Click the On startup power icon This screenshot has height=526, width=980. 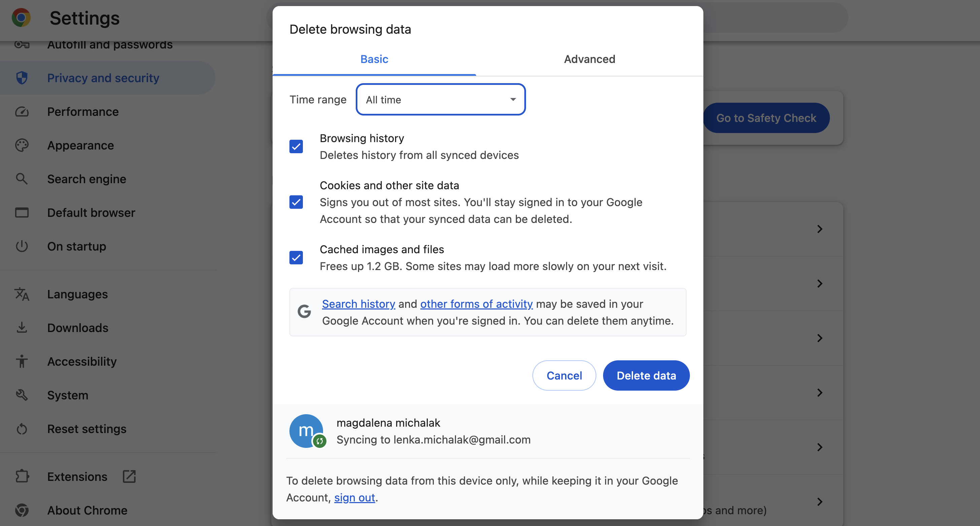click(22, 246)
